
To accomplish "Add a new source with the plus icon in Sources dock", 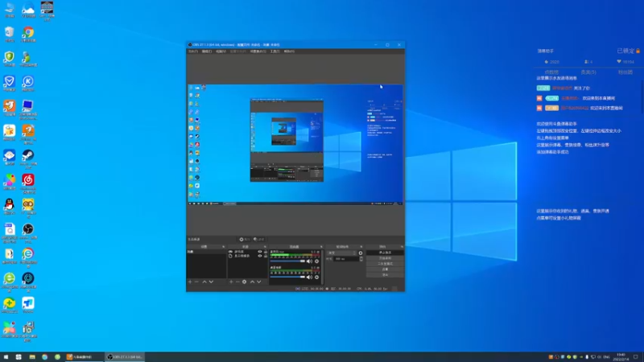I will pos(231,282).
